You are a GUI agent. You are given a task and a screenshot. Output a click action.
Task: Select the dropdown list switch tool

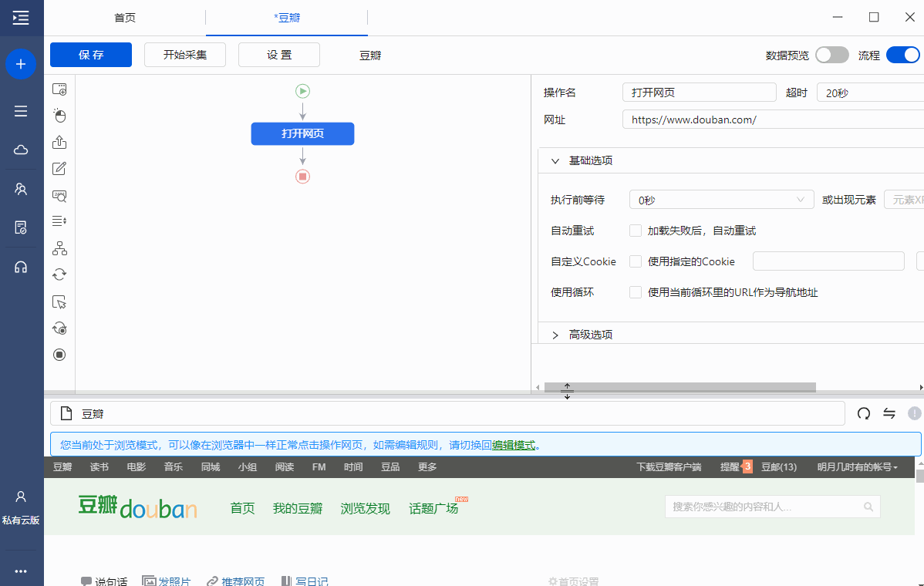pos(59,221)
